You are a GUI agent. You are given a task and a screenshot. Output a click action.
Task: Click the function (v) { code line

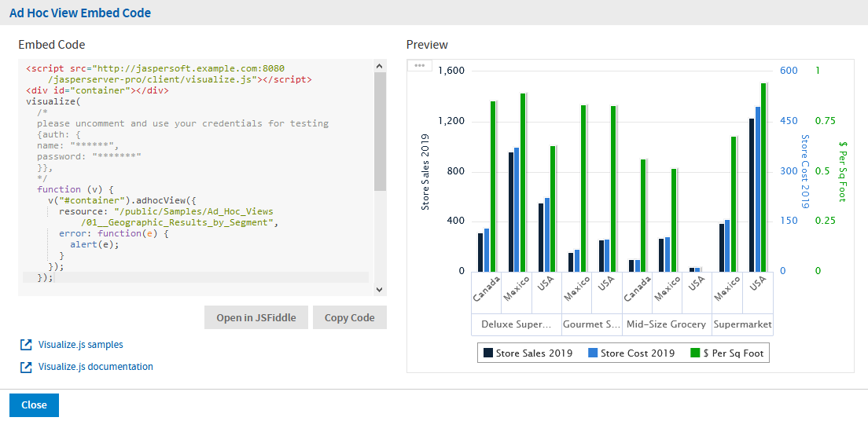point(75,189)
